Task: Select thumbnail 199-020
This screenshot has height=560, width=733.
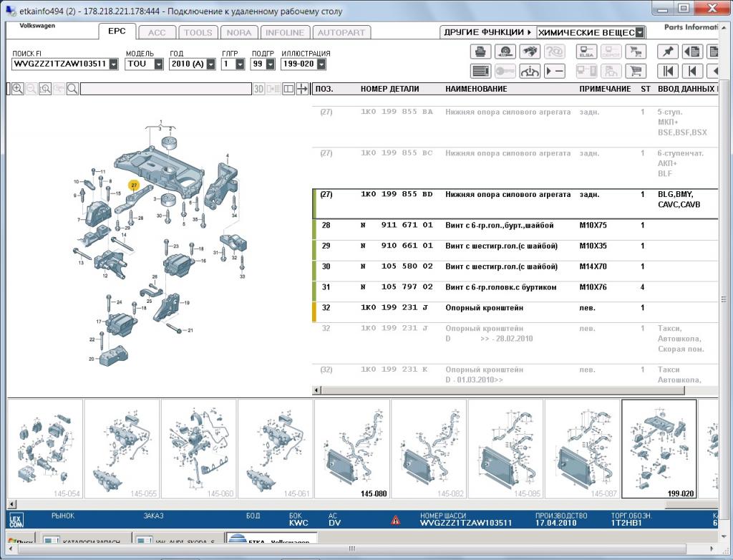Action: pos(659,449)
